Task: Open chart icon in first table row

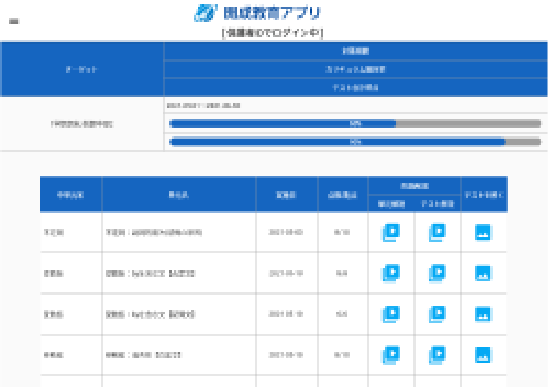Action: 483,232
